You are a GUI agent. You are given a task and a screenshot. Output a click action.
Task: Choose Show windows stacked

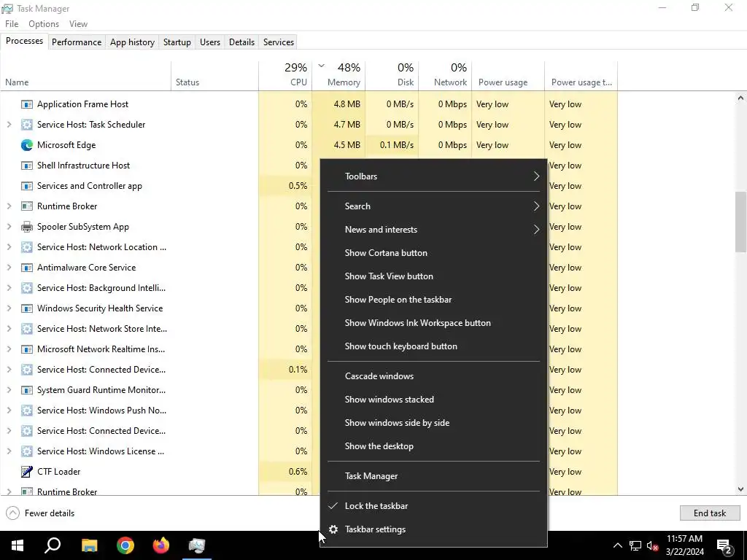point(433,400)
